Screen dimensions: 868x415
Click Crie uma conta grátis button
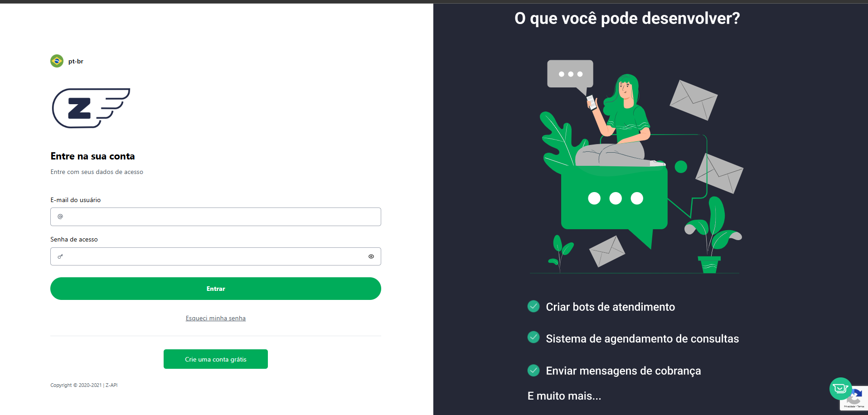click(216, 359)
